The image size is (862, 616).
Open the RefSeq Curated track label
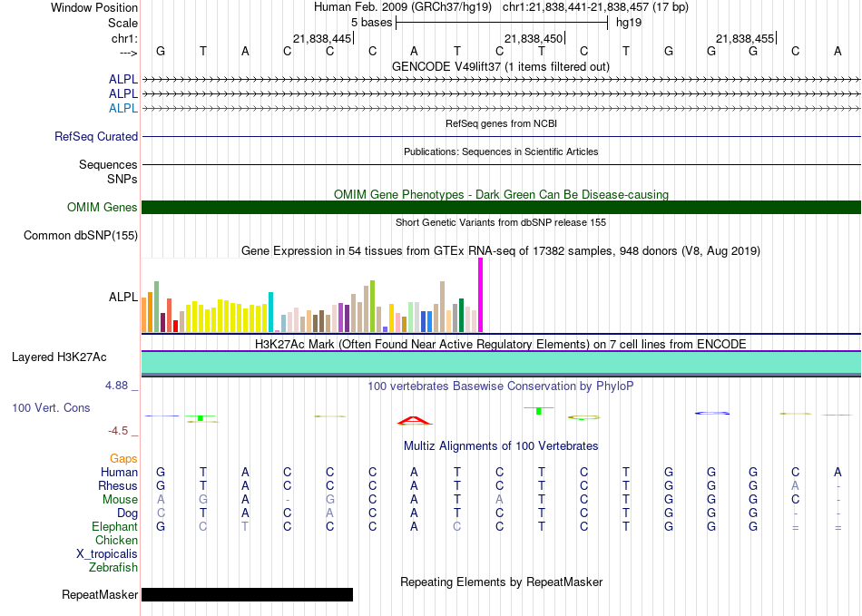pos(96,136)
